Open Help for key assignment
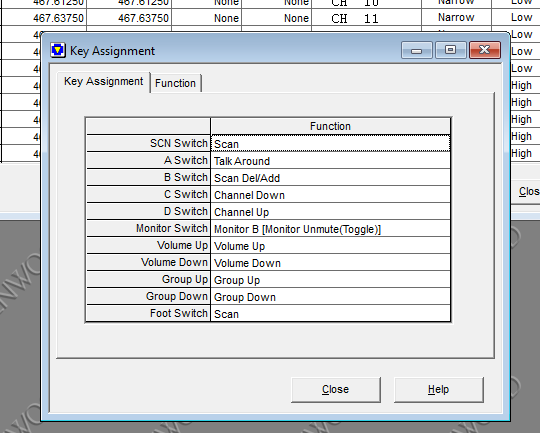This screenshot has width=540, height=433. (x=439, y=390)
